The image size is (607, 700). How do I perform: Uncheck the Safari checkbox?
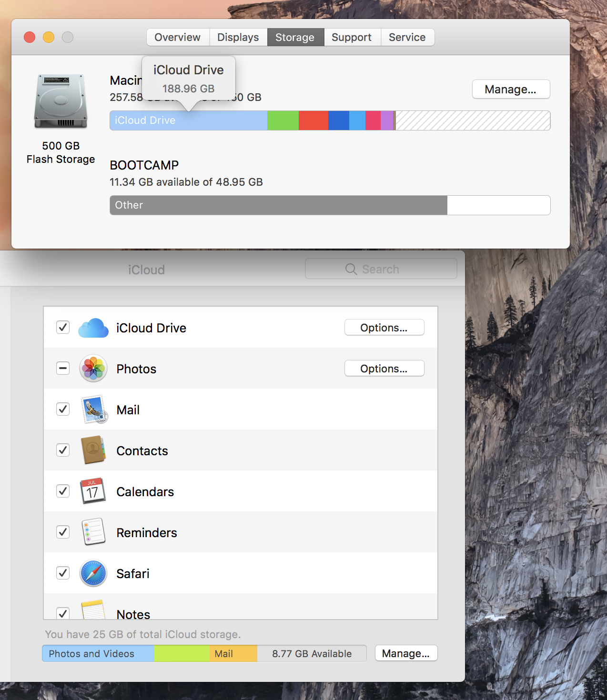pos(63,573)
